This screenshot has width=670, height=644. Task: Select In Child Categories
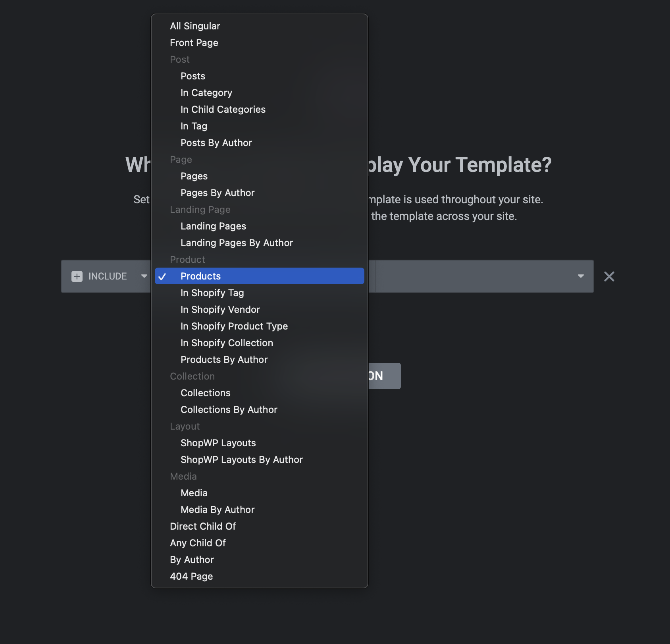pos(223,109)
